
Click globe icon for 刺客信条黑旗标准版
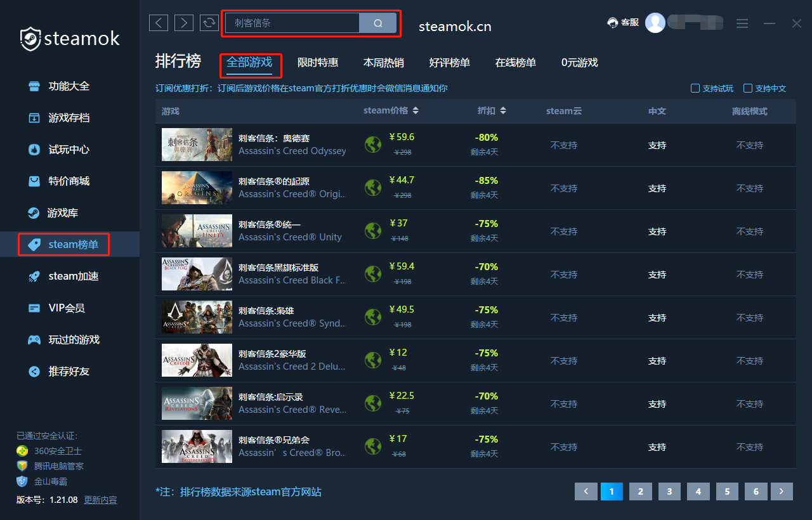tap(372, 274)
